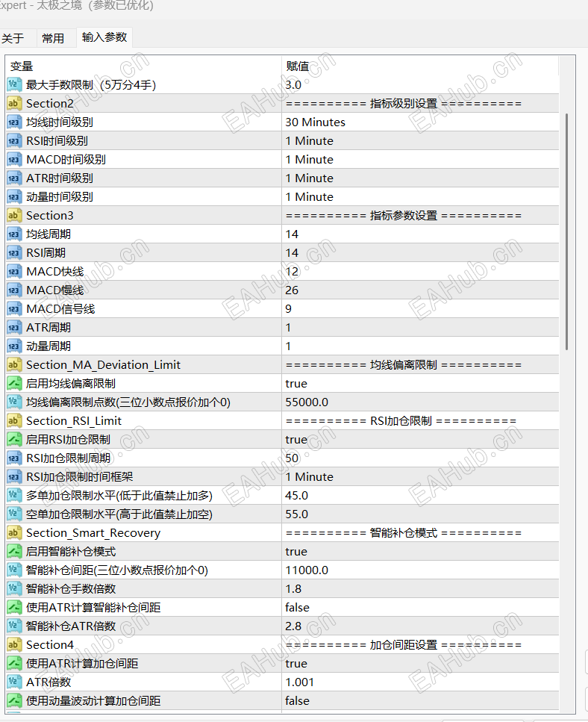Edit MACD慢线 value 26

(x=420, y=290)
